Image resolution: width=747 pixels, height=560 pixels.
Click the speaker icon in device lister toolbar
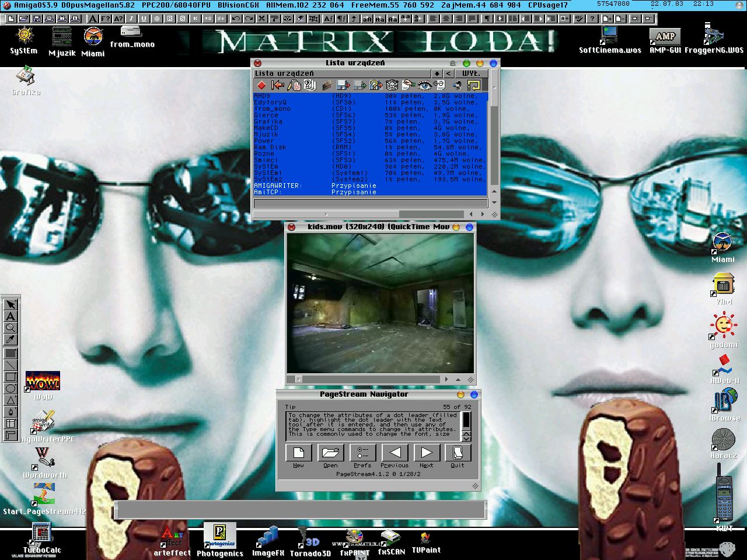458,85
